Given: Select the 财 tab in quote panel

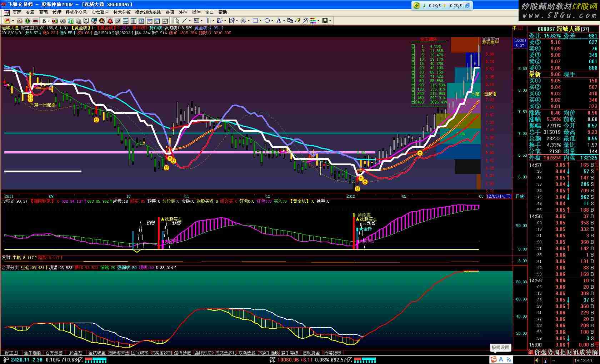Looking at the screenshot, I should click(x=569, y=353).
